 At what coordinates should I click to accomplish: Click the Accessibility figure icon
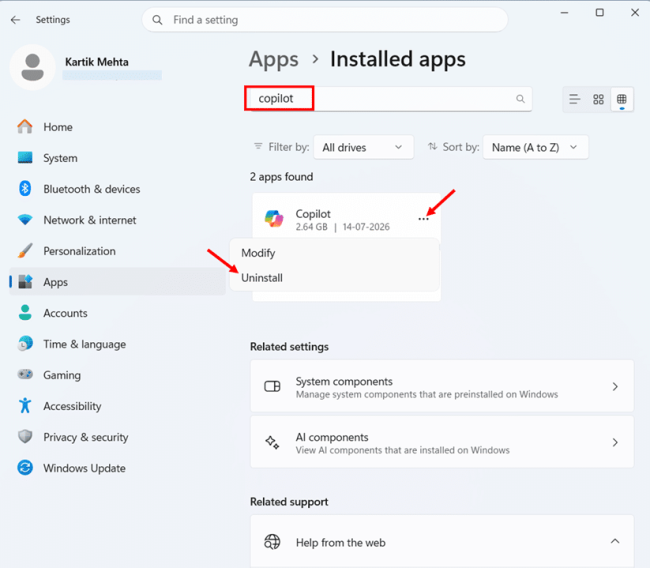click(25, 405)
